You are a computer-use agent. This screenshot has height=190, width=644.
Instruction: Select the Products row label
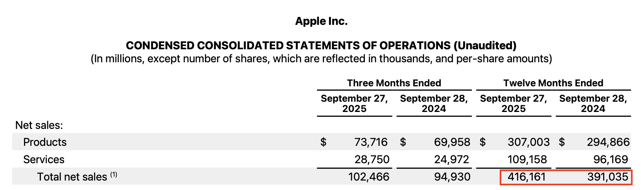pyautogui.click(x=45, y=142)
